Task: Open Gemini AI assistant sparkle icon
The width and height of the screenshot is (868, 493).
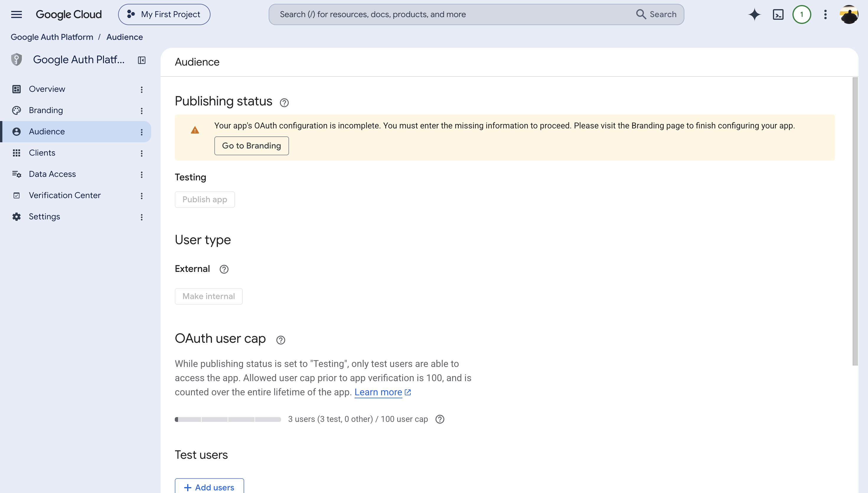Action: click(754, 14)
